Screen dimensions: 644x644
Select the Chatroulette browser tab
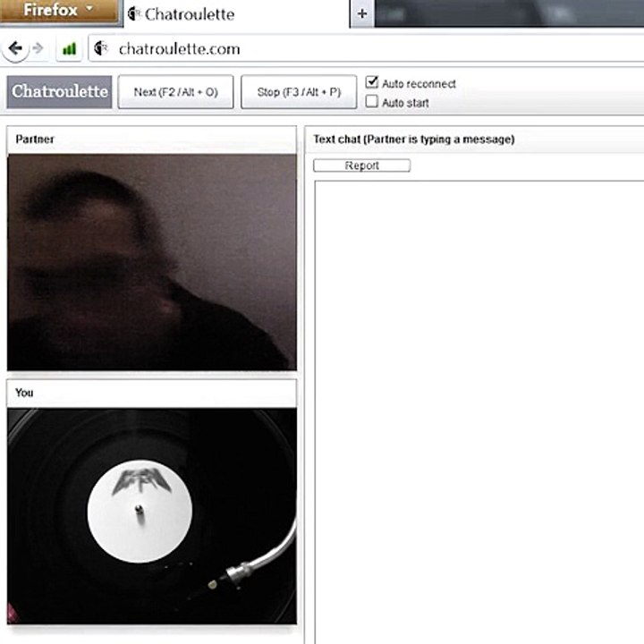(236, 14)
